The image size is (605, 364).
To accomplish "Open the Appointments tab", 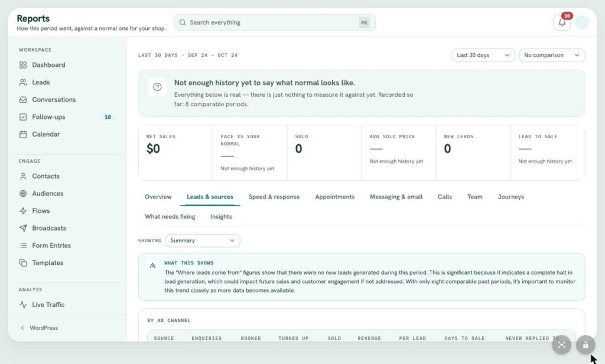I will 334,197.
